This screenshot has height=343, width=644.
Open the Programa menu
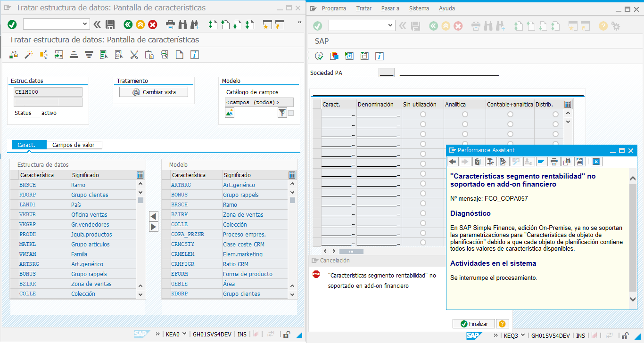coord(334,8)
